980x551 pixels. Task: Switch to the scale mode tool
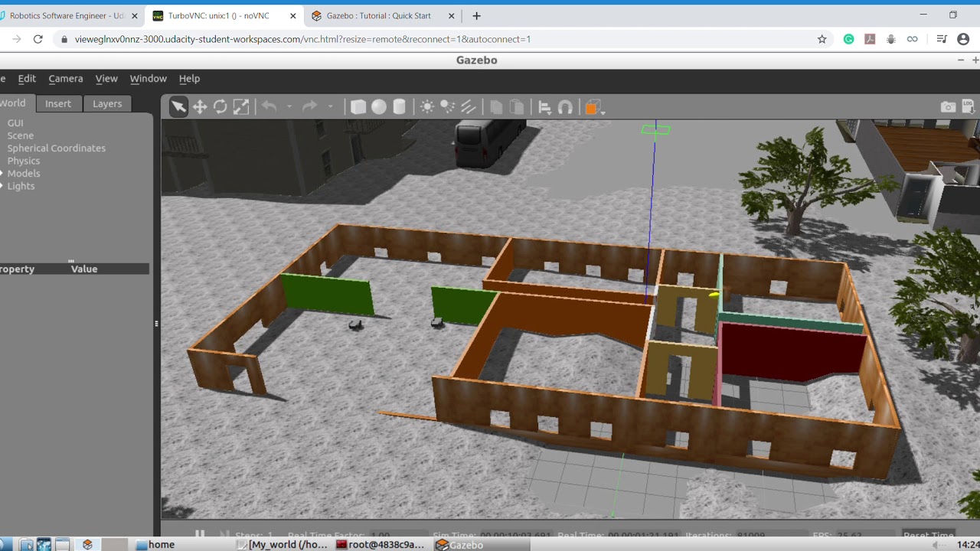241,107
